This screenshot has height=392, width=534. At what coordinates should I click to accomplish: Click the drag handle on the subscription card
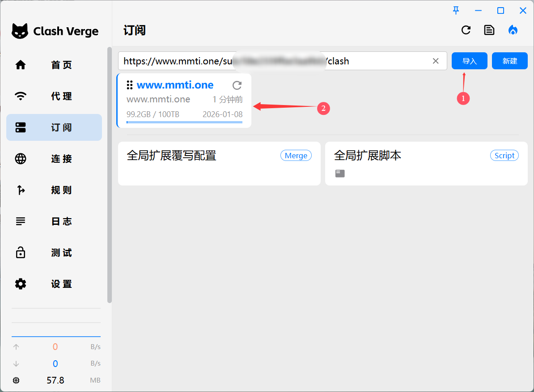click(x=130, y=85)
